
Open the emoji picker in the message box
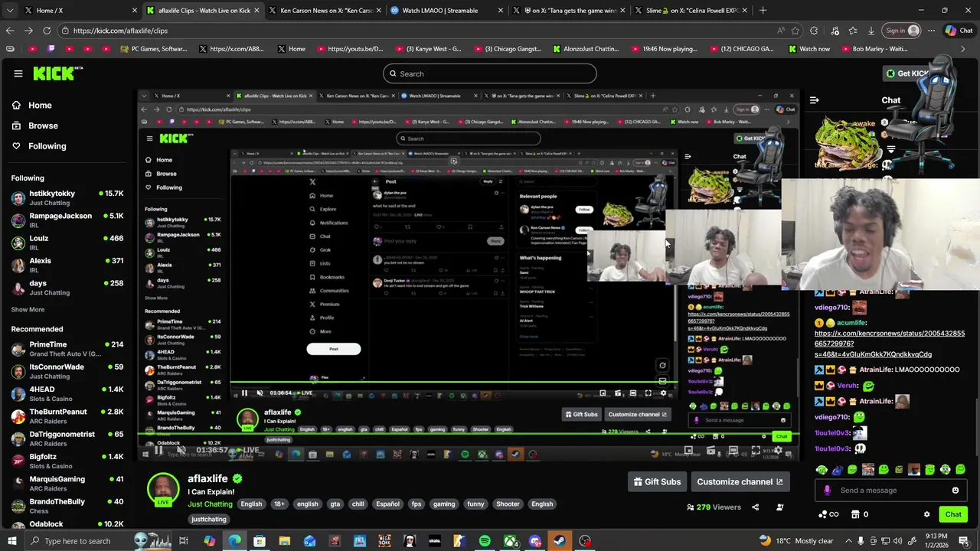point(955,491)
